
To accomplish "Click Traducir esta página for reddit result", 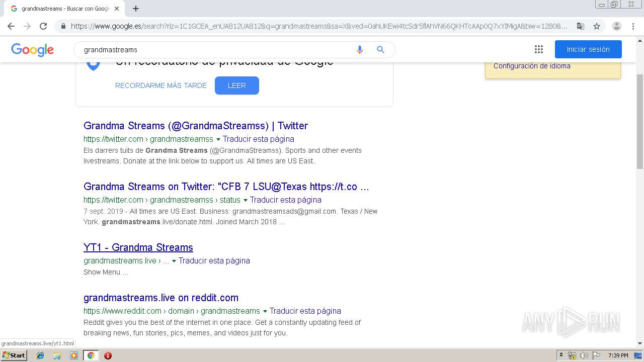I will [305, 311].
